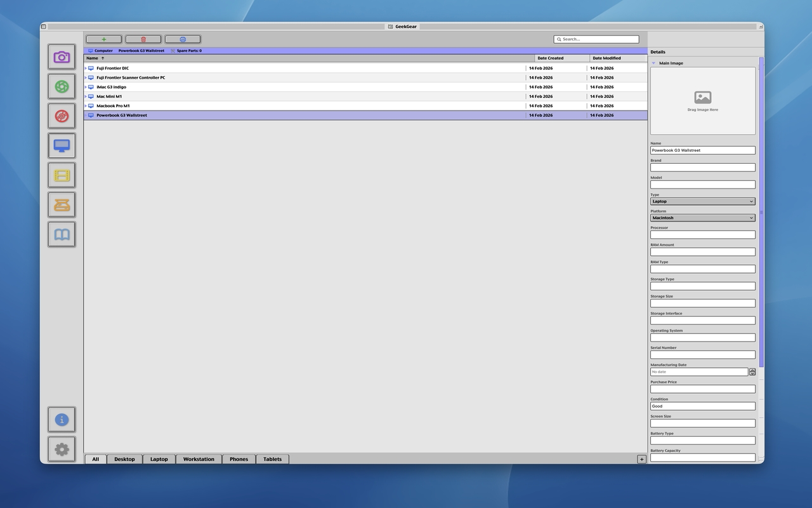Click the Drag Image Here placeholder
This screenshot has height=508, width=812.
coord(703,101)
